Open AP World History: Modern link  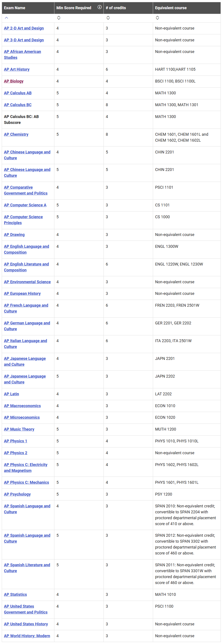(x=27, y=636)
